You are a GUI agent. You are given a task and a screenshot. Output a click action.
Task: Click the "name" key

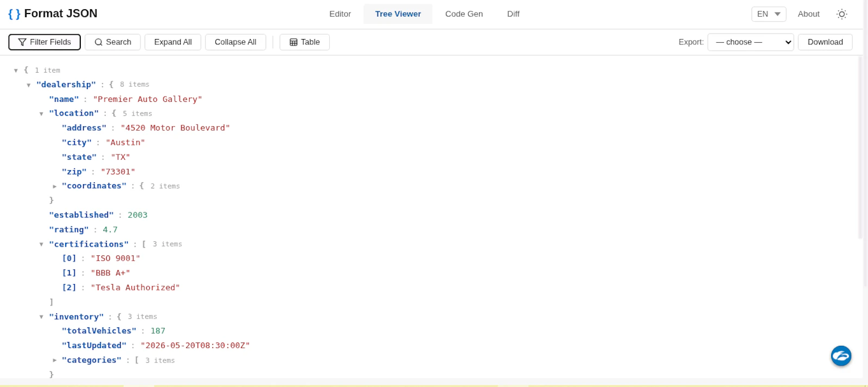64,99
